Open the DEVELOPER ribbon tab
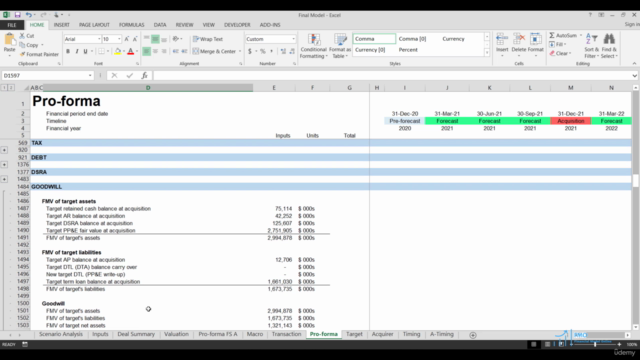 [x=237, y=25]
